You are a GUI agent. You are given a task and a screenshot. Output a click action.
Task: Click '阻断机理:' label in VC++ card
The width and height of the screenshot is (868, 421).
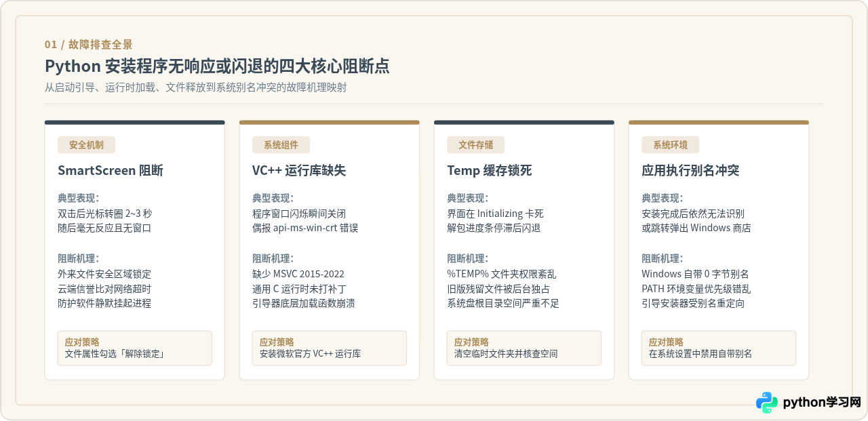(273, 258)
